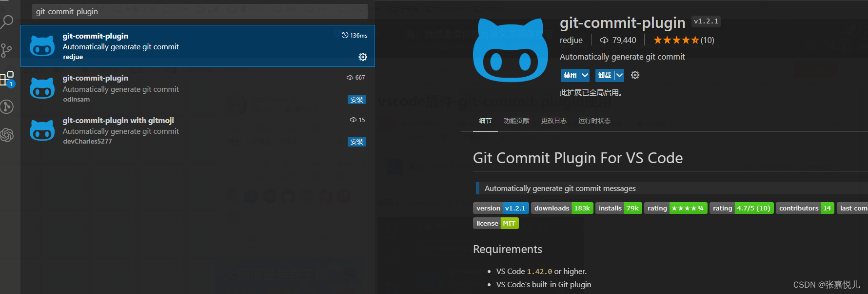This screenshot has height=294, width=868.
Task: Switch to the 功能贡献 feature contributions tab
Action: [516, 121]
